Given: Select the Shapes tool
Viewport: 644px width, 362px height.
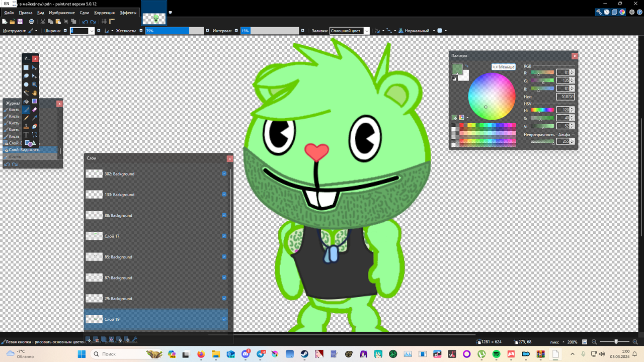Looking at the screenshot, I should pos(30,143).
